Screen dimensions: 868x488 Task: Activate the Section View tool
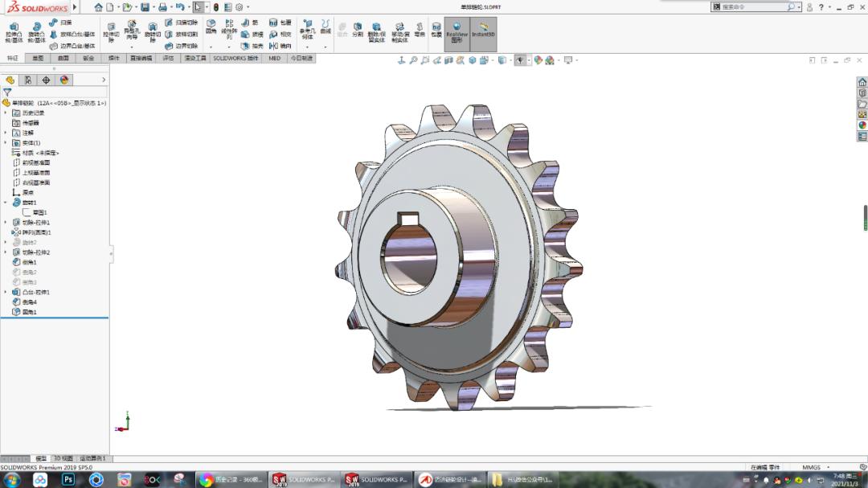447,59
